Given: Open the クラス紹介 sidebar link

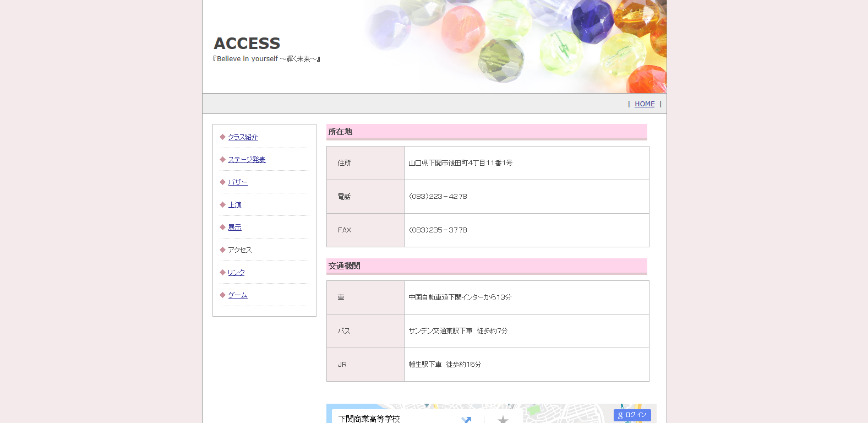Looking at the screenshot, I should point(243,137).
